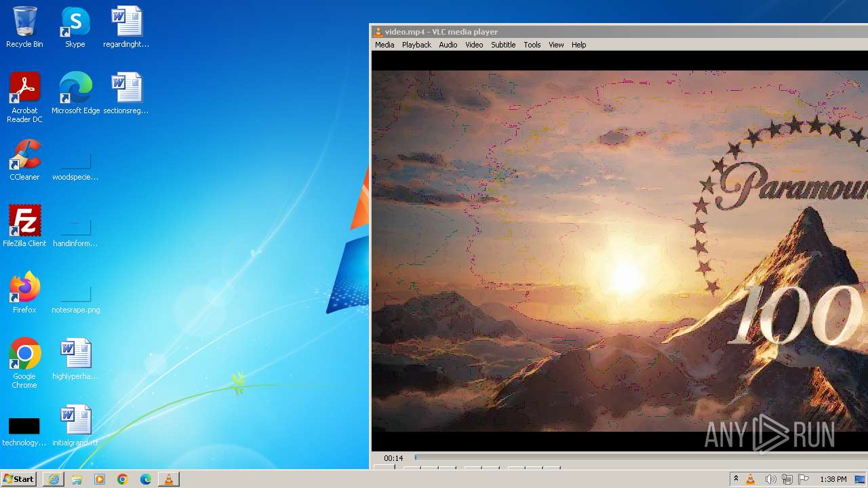The width and height of the screenshot is (868, 488).
Task: Open the volume speaker tray icon
Action: coord(770,479)
